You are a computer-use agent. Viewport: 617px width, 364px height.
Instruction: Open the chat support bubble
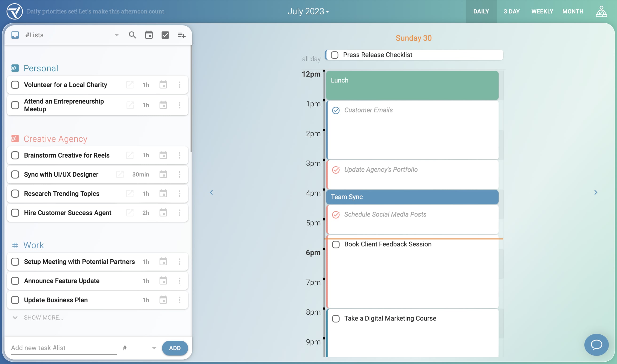(x=596, y=345)
